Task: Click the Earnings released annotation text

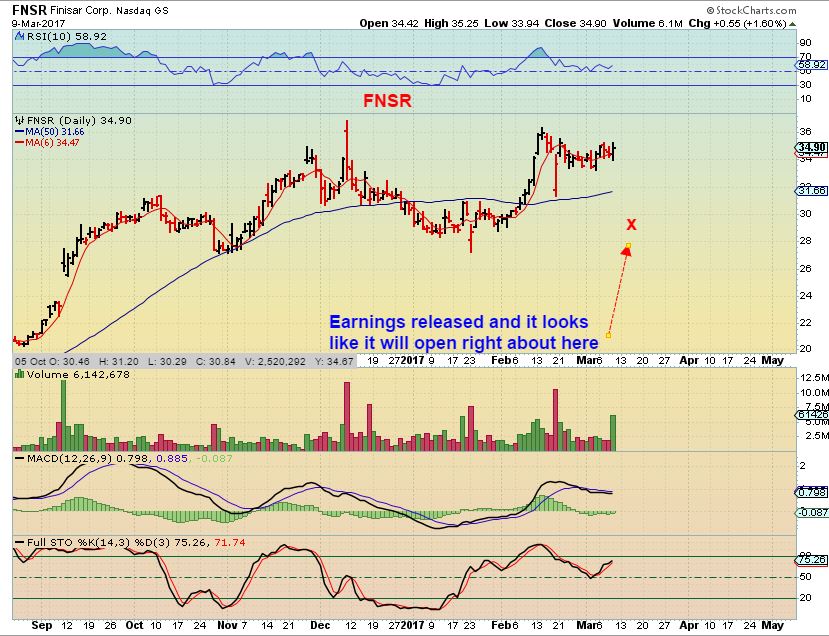Action: coord(464,333)
